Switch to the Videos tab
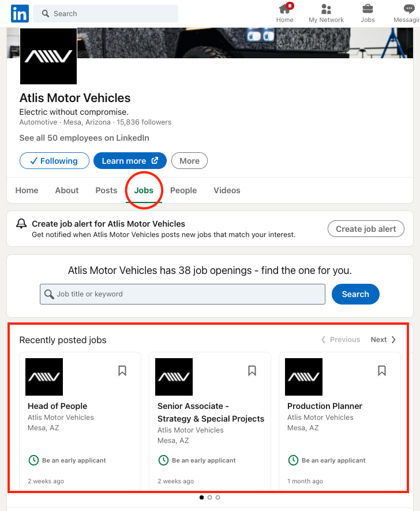This screenshot has height=511, width=420. (x=227, y=190)
